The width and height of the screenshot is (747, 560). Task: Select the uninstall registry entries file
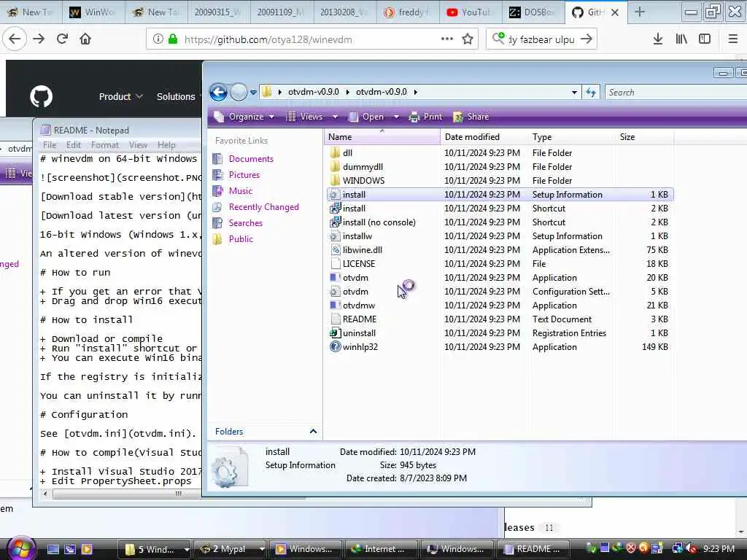coord(359,332)
